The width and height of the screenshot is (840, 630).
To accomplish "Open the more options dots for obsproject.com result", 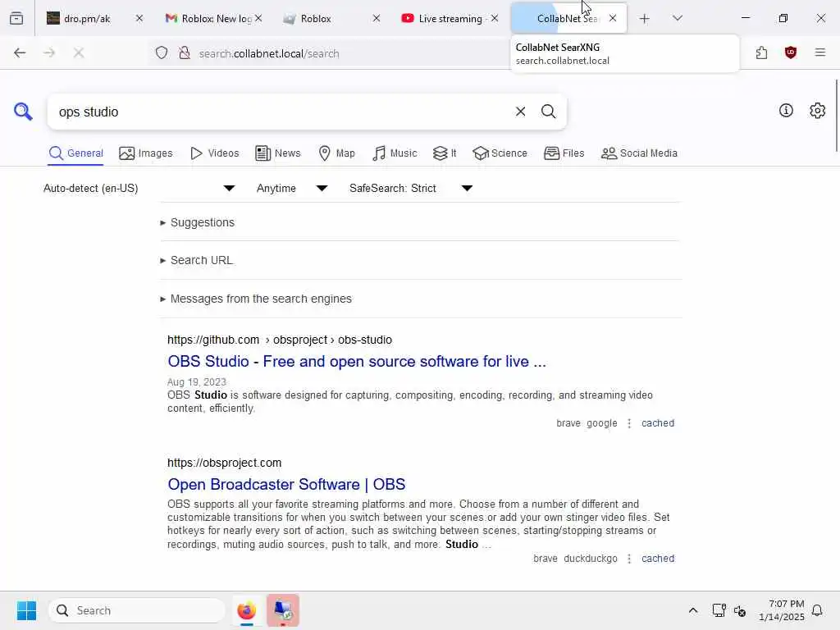I will [x=629, y=559].
